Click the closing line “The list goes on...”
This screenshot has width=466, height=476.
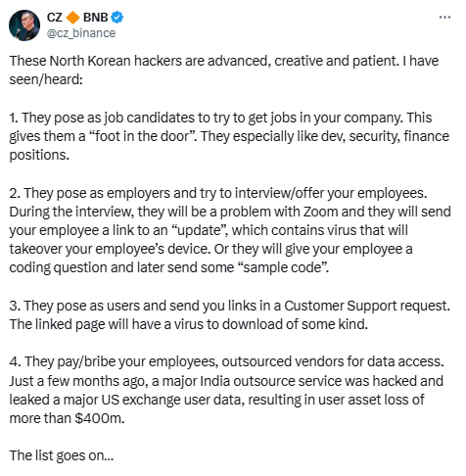(62, 455)
